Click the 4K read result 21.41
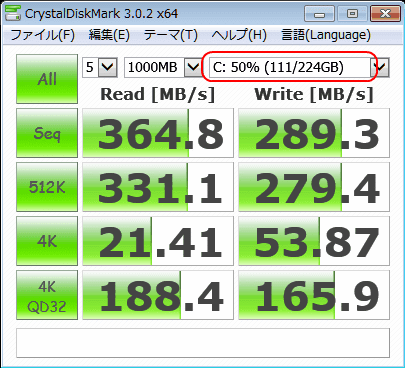Screen dimensions: 405x368 coord(158,241)
